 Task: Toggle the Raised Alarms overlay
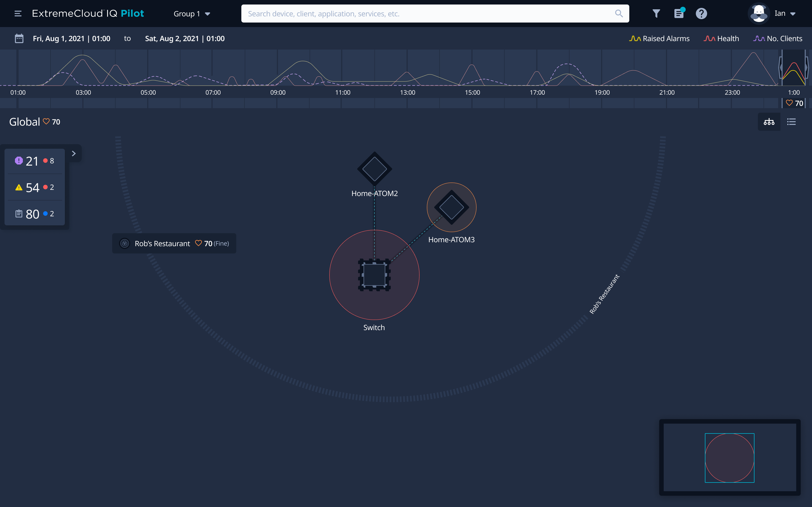(x=659, y=38)
